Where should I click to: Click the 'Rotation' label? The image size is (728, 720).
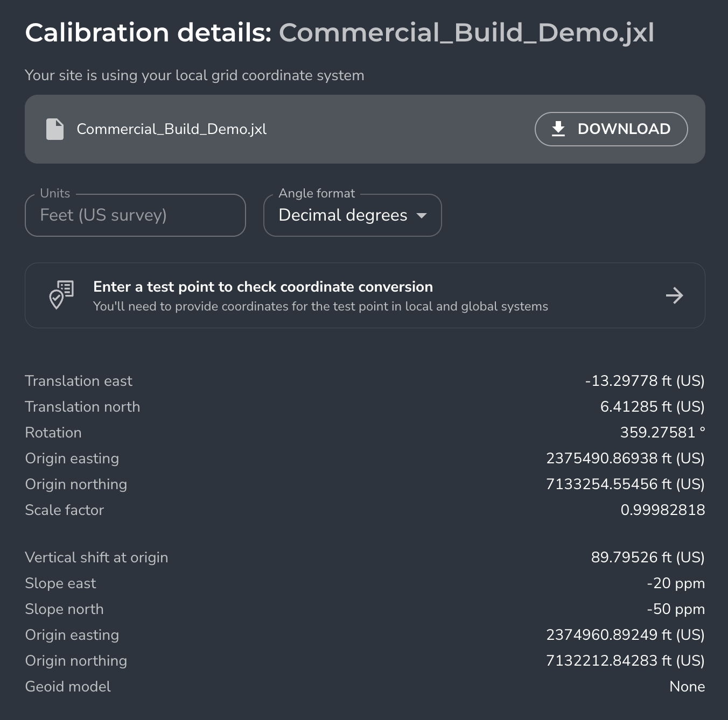53,433
